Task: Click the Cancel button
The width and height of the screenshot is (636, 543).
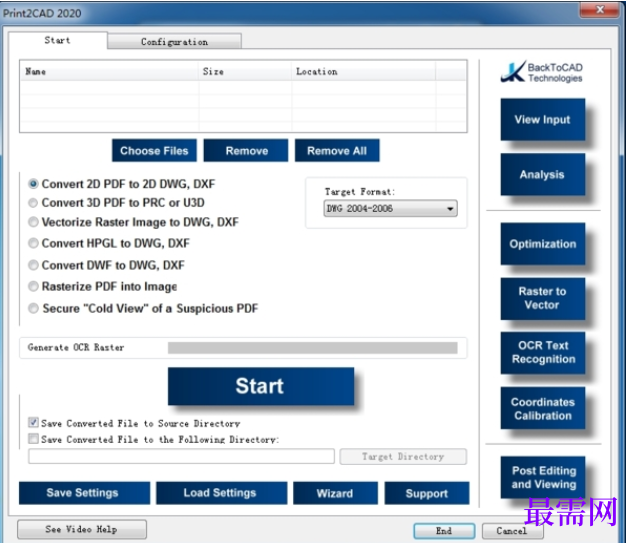Action: (512, 530)
